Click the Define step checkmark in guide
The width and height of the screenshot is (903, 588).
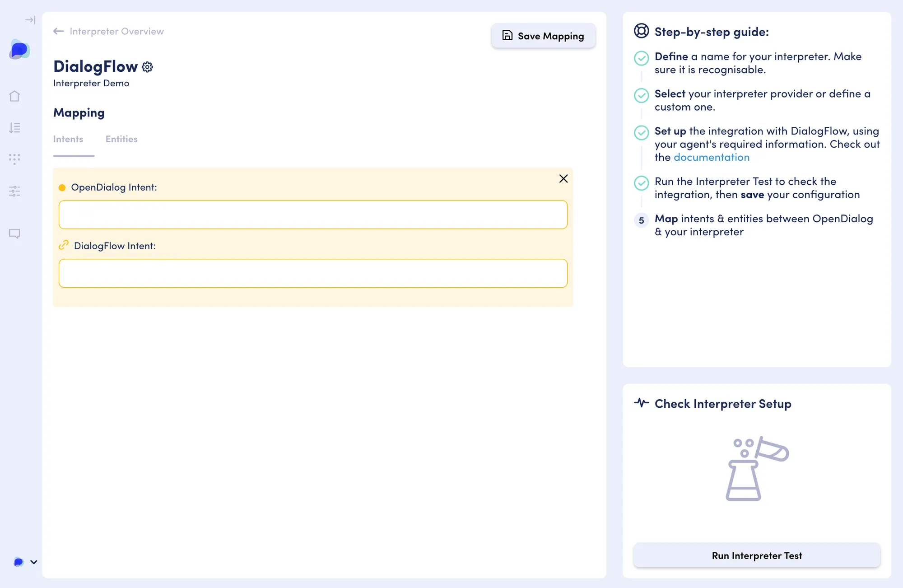pos(641,58)
